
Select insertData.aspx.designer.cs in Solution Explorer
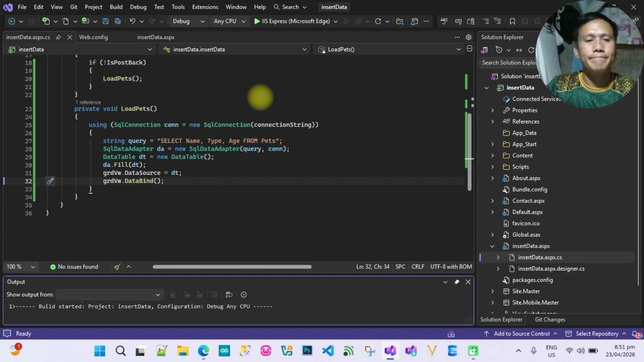click(551, 268)
